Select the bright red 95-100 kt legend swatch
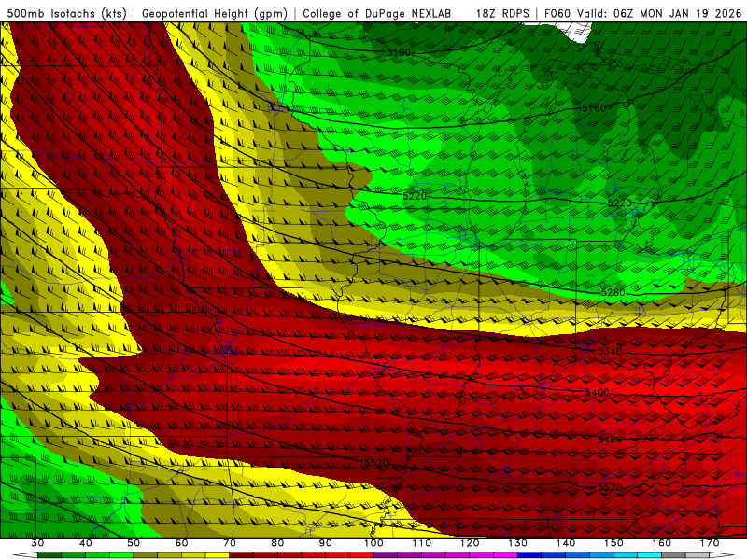This screenshot has height=560, width=747. 361,555
